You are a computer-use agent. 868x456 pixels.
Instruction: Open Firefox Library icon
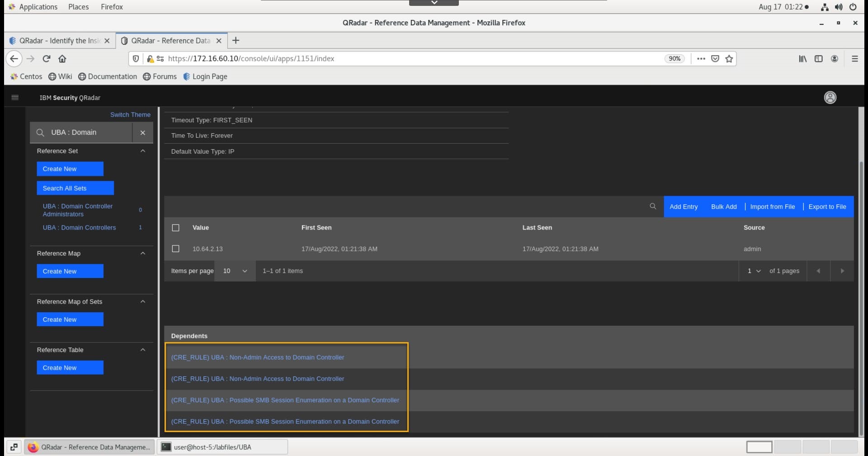coord(802,58)
